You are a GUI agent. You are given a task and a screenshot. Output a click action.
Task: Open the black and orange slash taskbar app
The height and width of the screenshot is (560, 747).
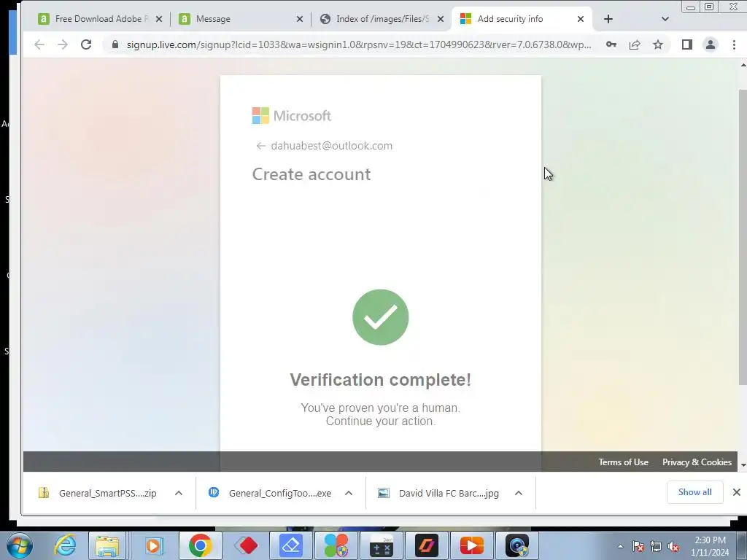click(x=426, y=545)
